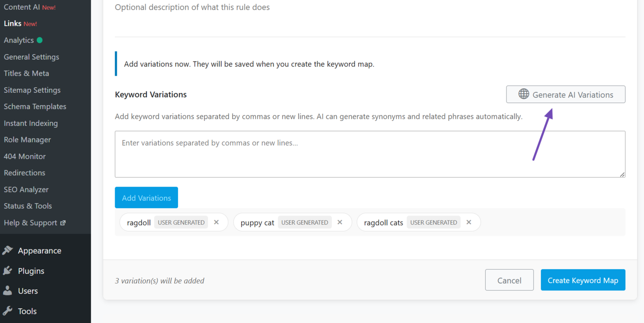
Task: Remove the ragdoll cats variation tag
Action: [469, 222]
